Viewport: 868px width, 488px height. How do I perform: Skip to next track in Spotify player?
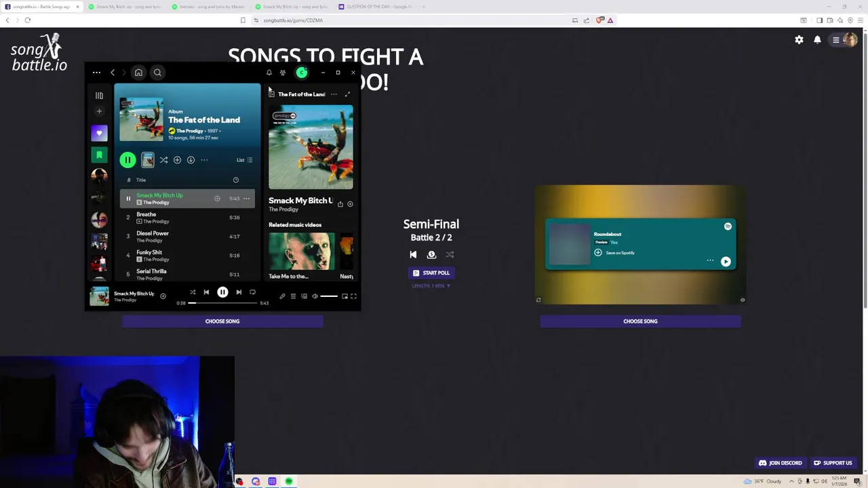point(239,292)
